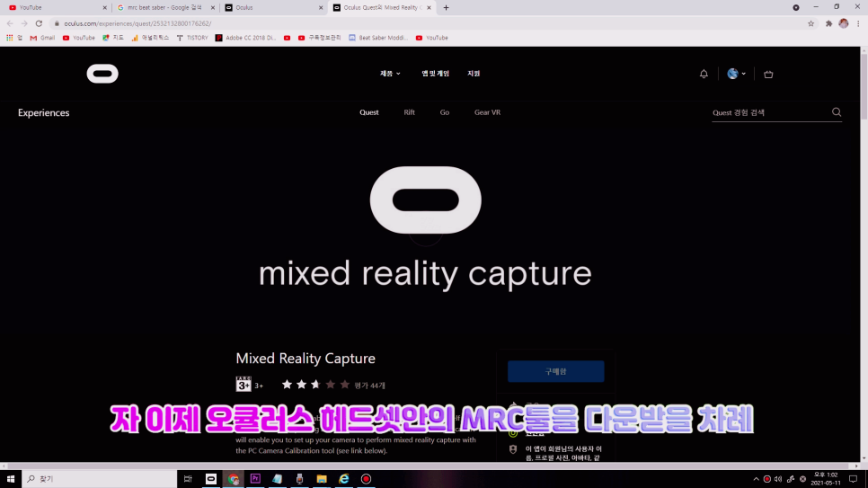Open the 애널리틱스 bookmark

coord(150,38)
